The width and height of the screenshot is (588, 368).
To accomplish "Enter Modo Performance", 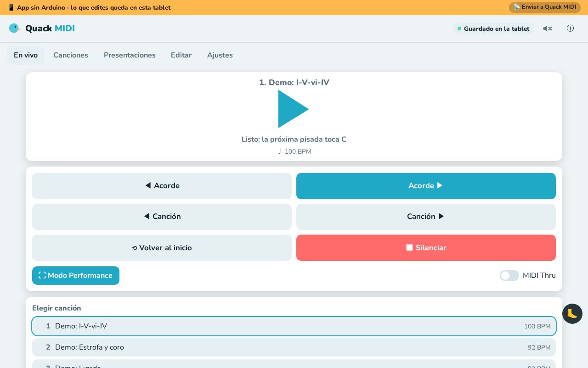I will pyautogui.click(x=76, y=276).
